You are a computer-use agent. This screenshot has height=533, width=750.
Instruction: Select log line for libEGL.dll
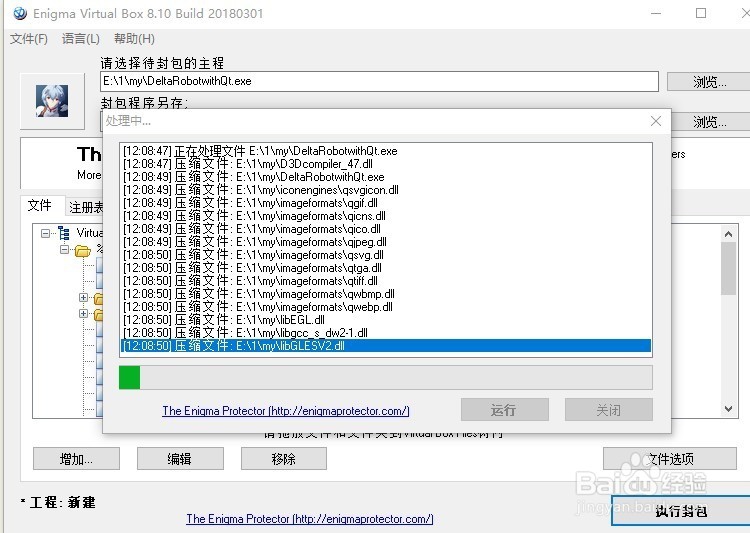[386, 320]
